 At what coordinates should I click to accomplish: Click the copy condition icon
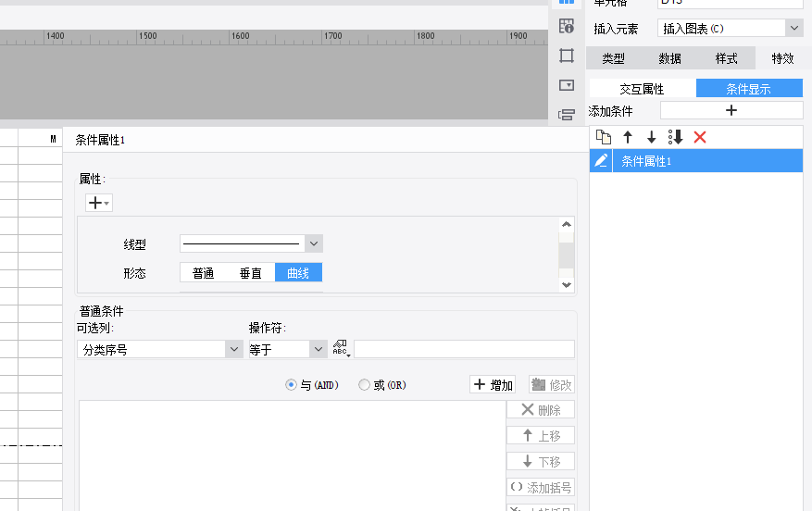[604, 137]
